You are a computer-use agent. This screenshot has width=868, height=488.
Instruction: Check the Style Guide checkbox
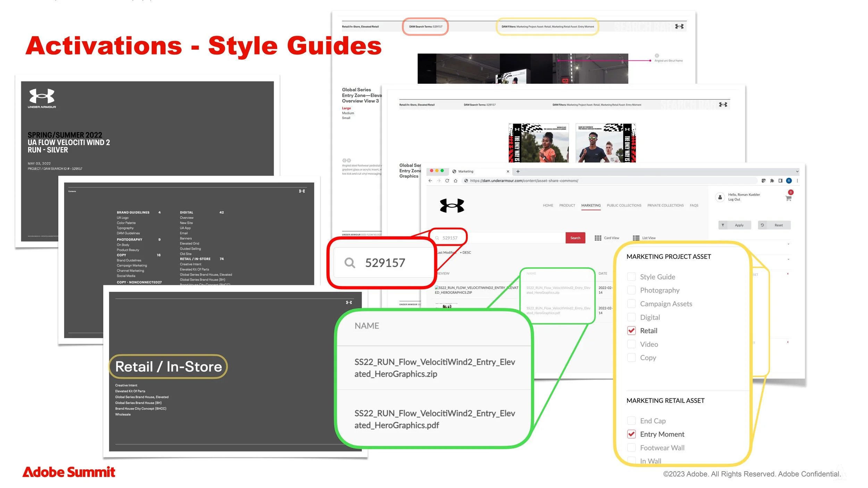pos(632,277)
